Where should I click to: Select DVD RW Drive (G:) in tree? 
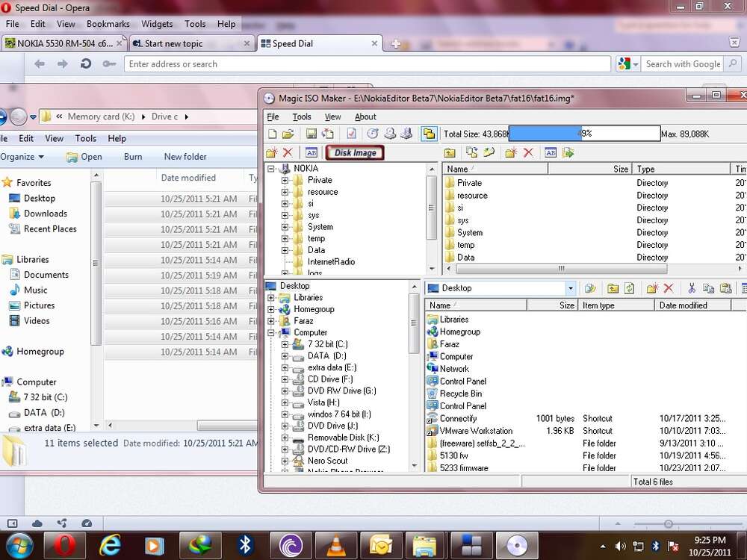341,391
